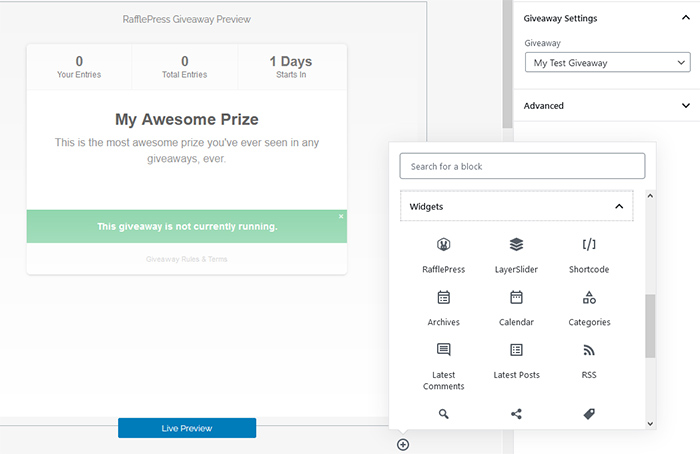Expand the Advanced settings panel
Viewport: 700px width, 454px height.
(607, 106)
